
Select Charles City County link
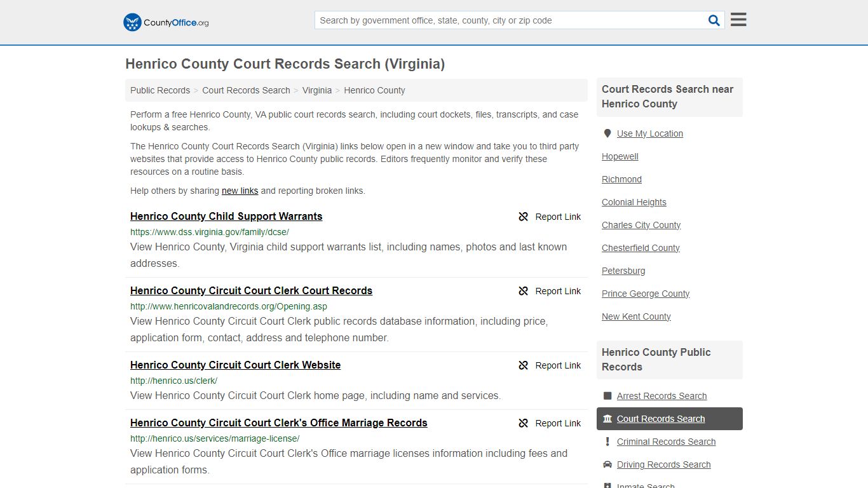pos(641,225)
